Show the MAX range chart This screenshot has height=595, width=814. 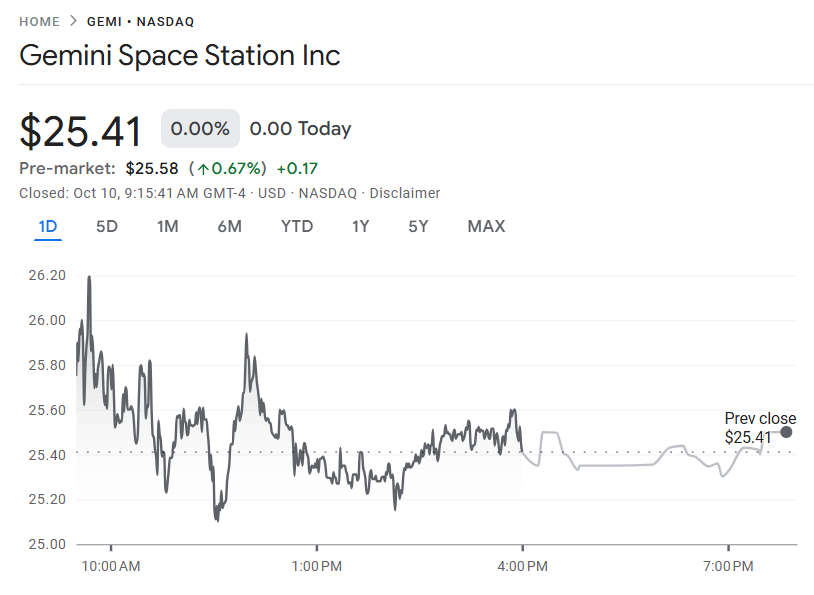coord(486,226)
